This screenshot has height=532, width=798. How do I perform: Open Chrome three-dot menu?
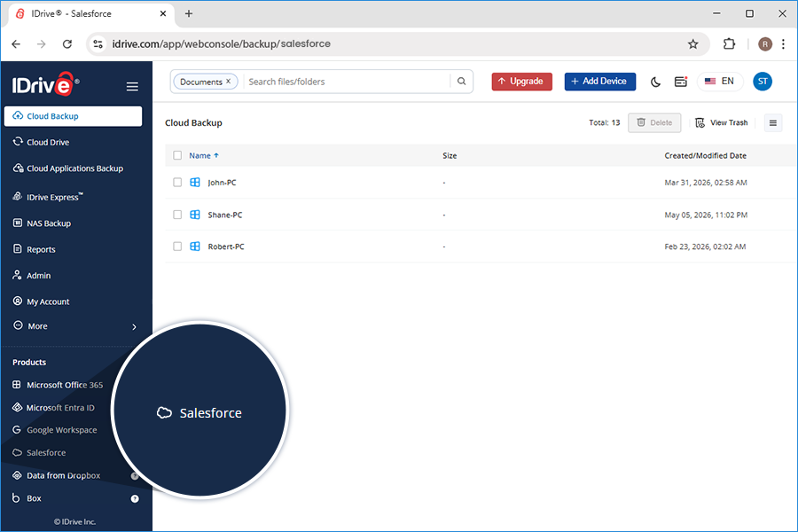point(783,44)
